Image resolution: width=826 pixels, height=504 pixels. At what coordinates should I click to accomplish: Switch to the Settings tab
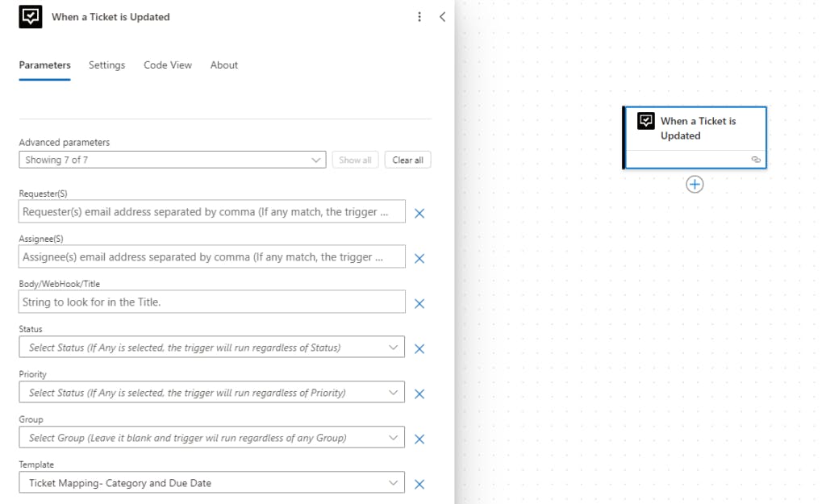pos(106,65)
